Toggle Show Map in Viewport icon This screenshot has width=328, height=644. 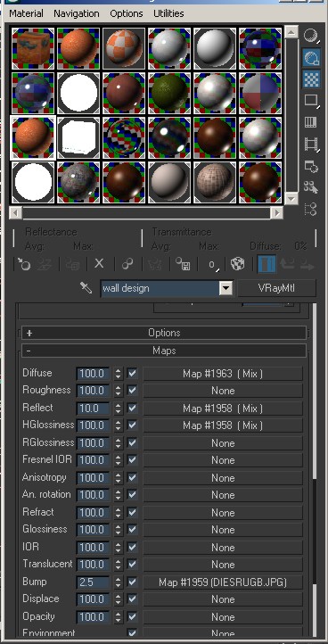tap(238, 264)
